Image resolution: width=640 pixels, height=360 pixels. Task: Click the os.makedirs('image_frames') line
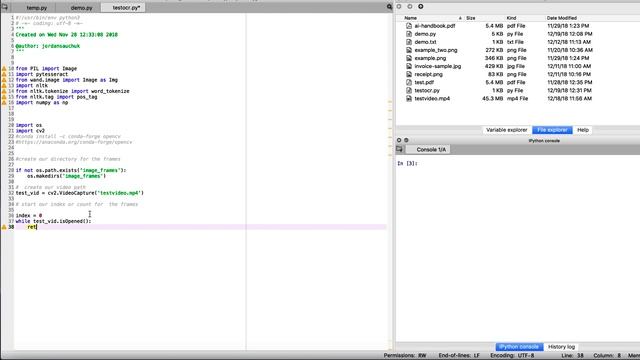[67, 176]
